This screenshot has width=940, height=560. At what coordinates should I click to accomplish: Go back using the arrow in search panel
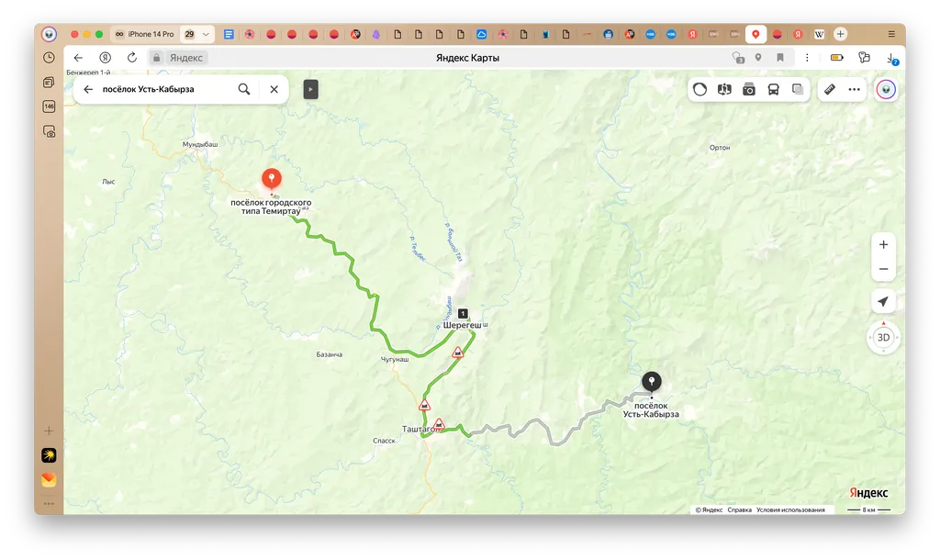(88, 89)
